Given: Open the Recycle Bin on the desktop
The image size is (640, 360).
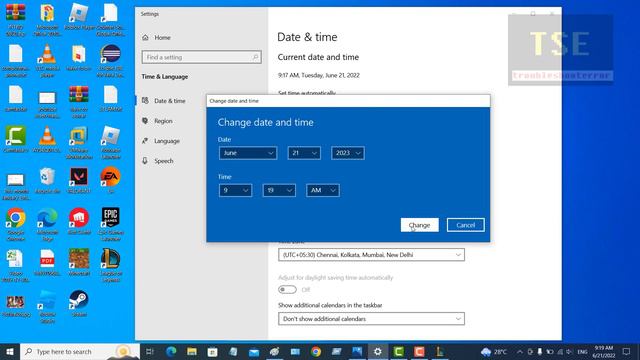Looking at the screenshot, I should [47, 180].
